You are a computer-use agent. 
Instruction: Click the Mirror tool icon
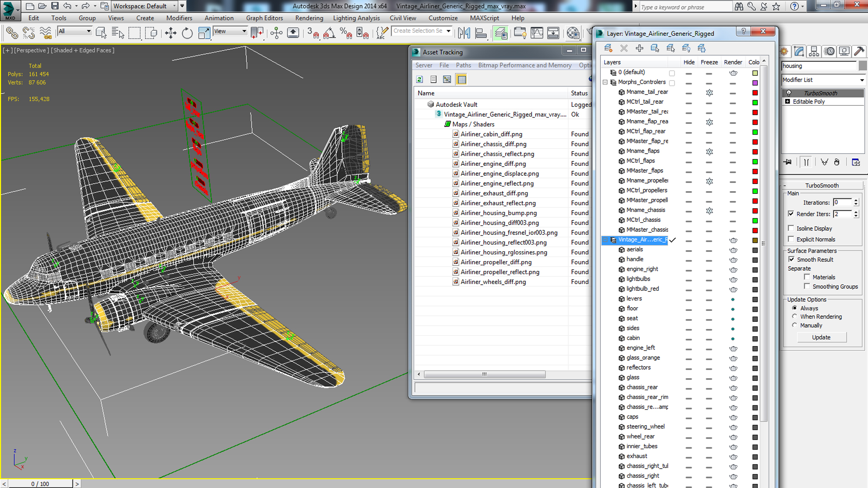pos(464,33)
